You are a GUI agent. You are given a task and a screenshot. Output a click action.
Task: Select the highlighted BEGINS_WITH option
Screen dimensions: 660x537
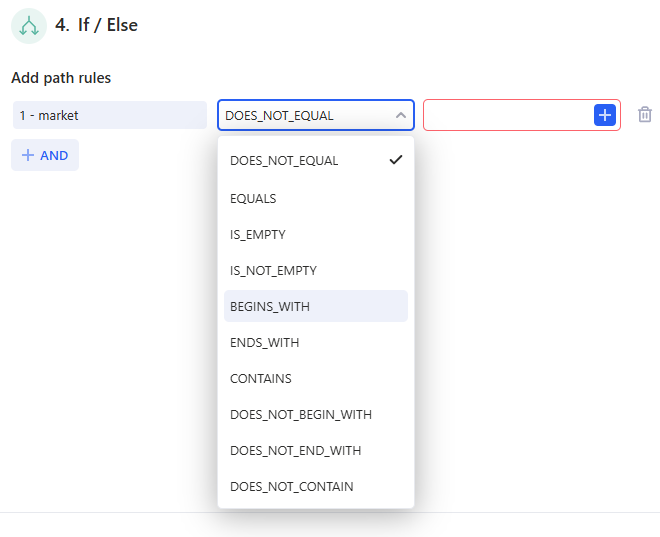click(270, 306)
